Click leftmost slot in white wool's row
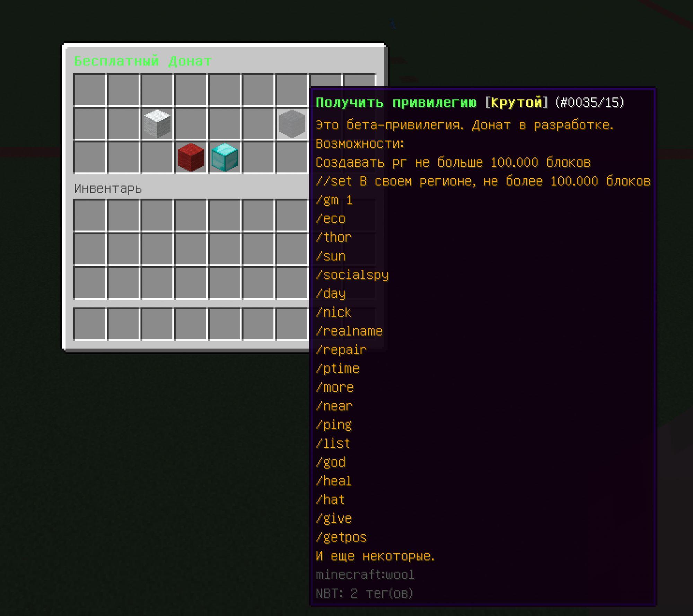Viewport: 693px width, 616px height. point(90,123)
